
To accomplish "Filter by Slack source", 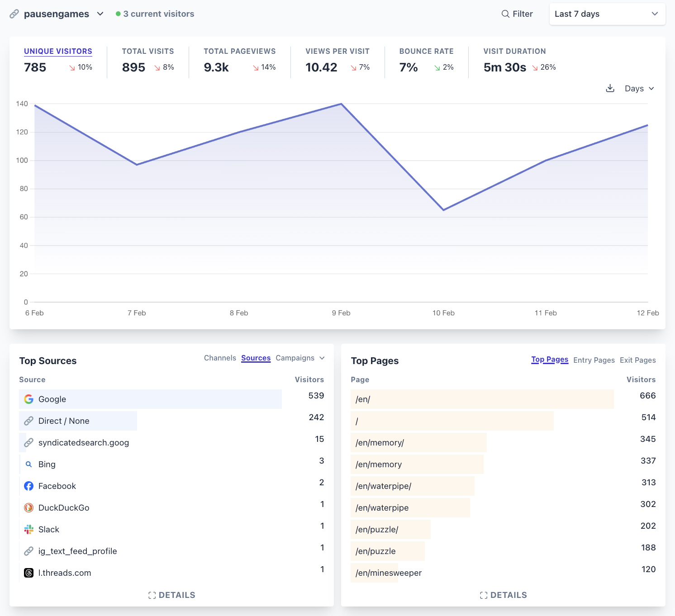I will pos(49,530).
